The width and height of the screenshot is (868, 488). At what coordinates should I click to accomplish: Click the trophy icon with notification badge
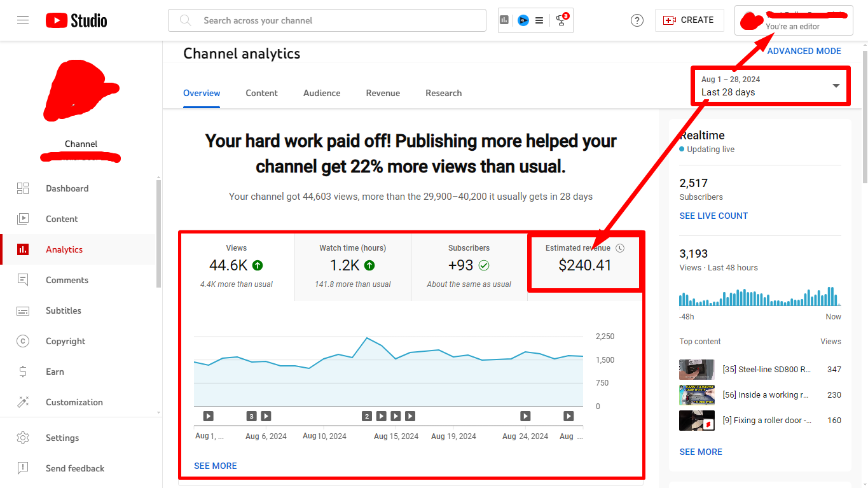click(561, 20)
